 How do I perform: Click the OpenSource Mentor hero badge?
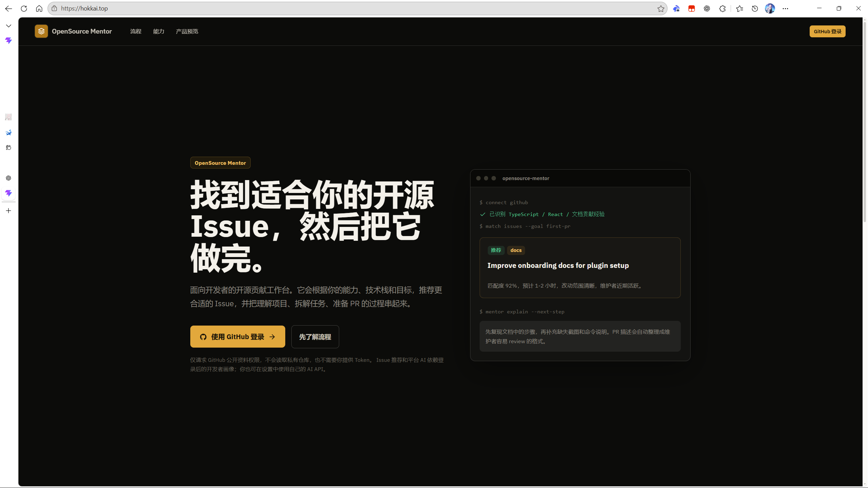[x=220, y=163]
